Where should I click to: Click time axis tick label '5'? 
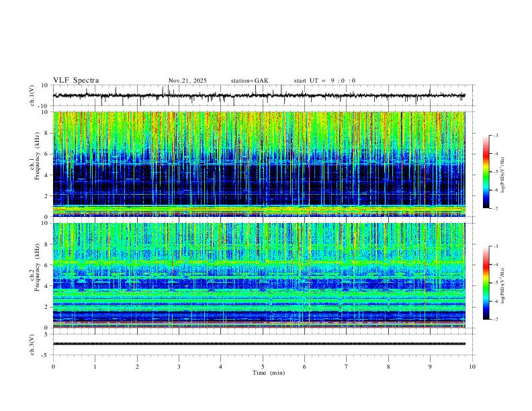[263, 367]
